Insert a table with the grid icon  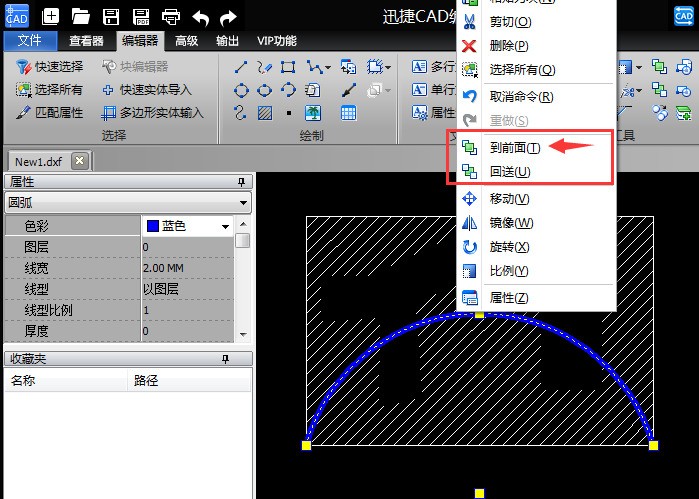tap(348, 112)
